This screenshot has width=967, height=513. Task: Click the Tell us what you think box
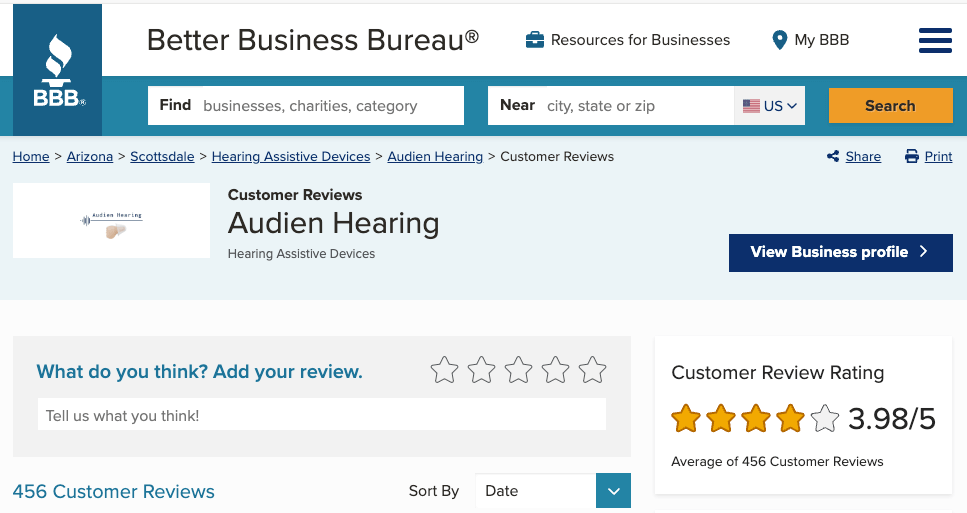click(321, 415)
